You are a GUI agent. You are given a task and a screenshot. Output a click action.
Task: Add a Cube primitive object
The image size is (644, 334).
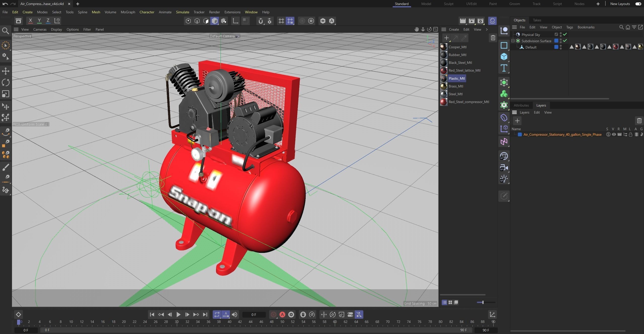[x=504, y=57]
